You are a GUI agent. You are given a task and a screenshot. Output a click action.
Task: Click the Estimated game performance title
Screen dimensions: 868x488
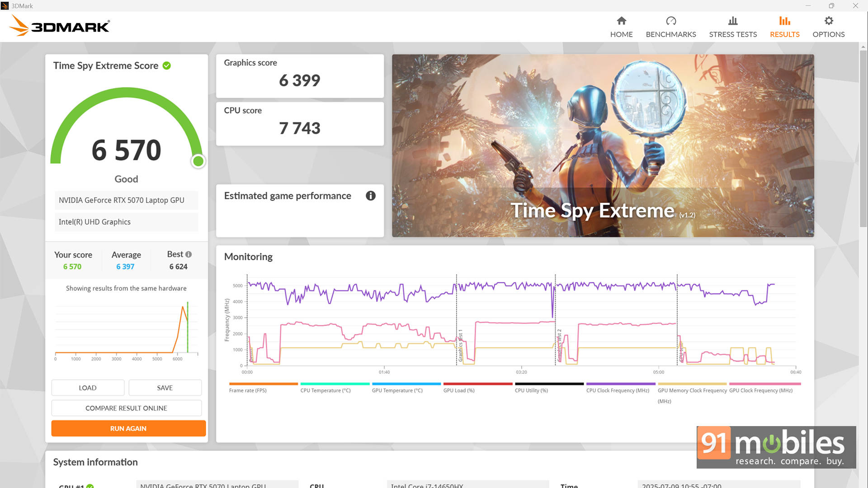pyautogui.click(x=288, y=196)
